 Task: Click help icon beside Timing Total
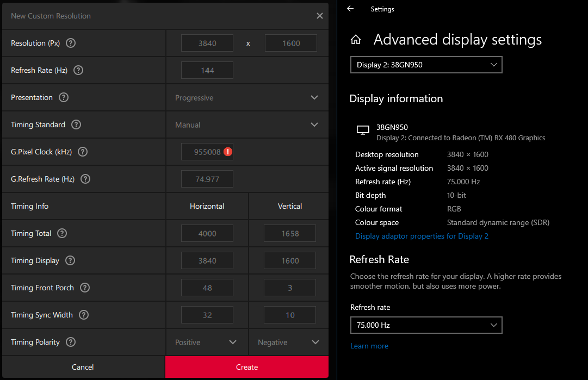point(62,233)
